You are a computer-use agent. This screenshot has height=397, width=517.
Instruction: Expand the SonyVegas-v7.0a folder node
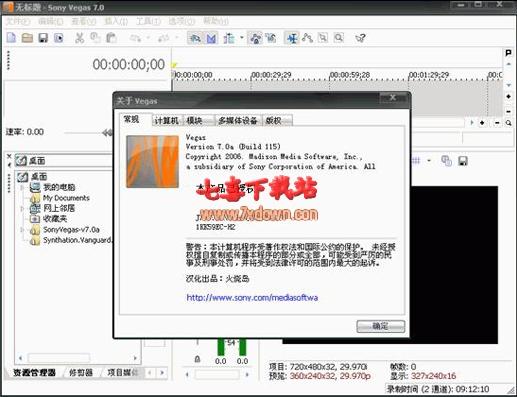pos(22,230)
